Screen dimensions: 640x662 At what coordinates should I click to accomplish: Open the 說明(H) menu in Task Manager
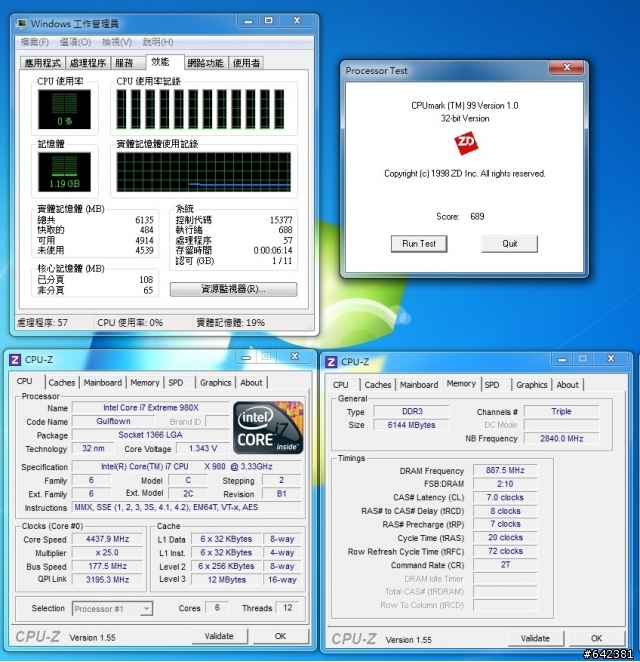click(158, 42)
